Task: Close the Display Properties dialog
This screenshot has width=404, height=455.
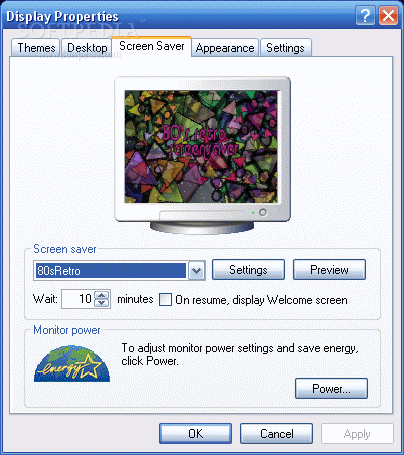Action: 388,15
